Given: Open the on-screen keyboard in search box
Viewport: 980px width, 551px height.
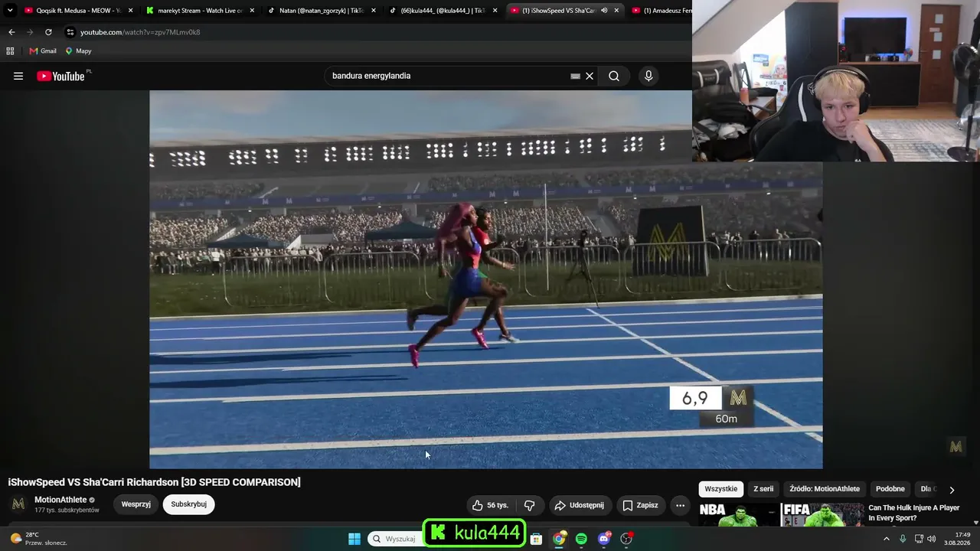Looking at the screenshot, I should point(575,76).
